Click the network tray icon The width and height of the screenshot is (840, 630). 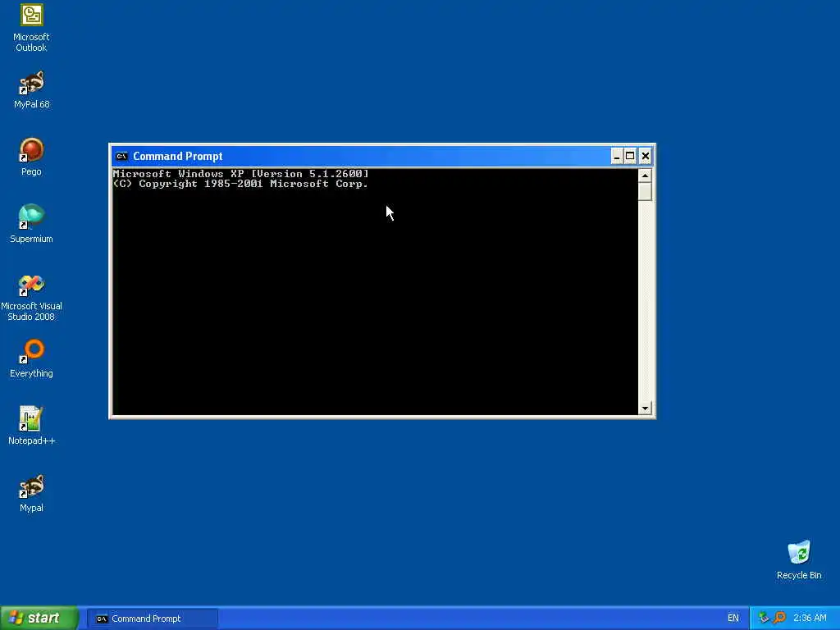click(764, 618)
